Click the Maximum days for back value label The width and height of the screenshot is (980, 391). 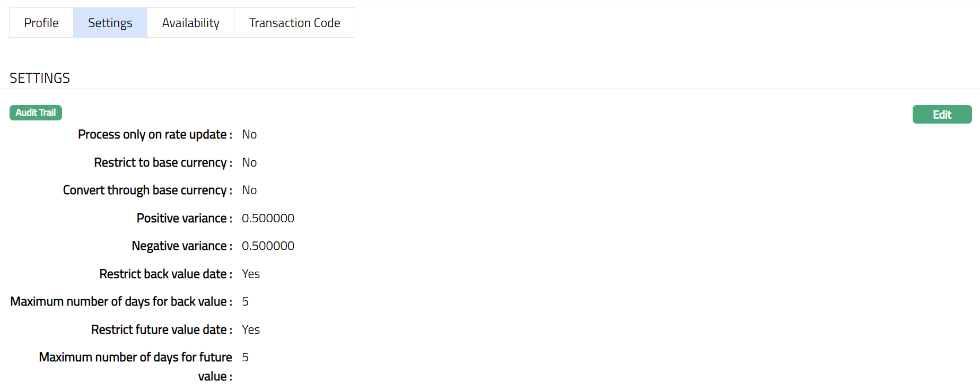click(121, 302)
